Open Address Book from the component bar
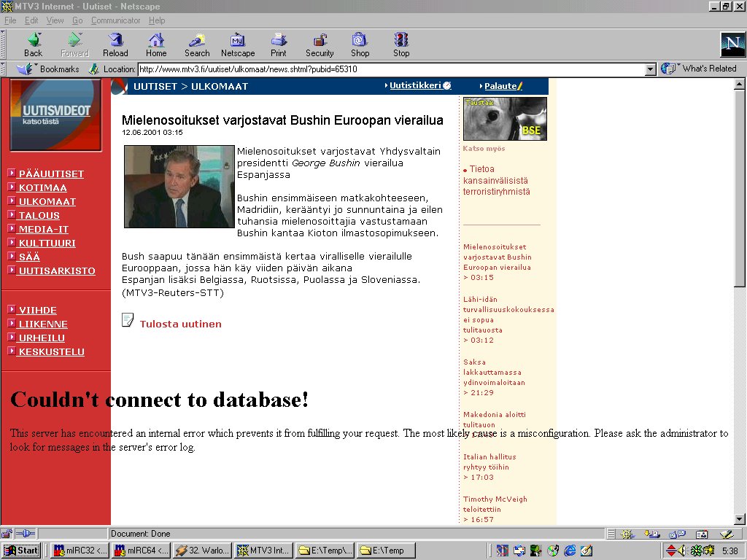This screenshot has height=560, width=747. coord(702,534)
